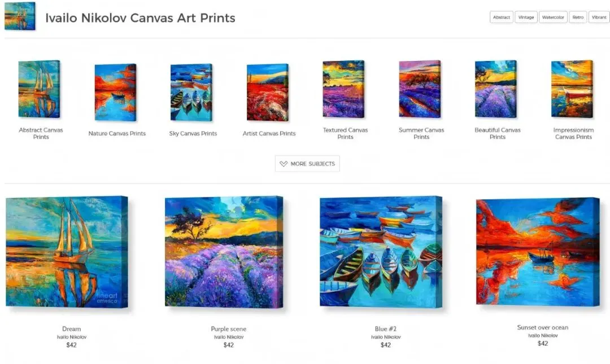This screenshot has width=610, height=364.
Task: View Textured Canvas Prints thumbnail
Action: tap(344, 89)
